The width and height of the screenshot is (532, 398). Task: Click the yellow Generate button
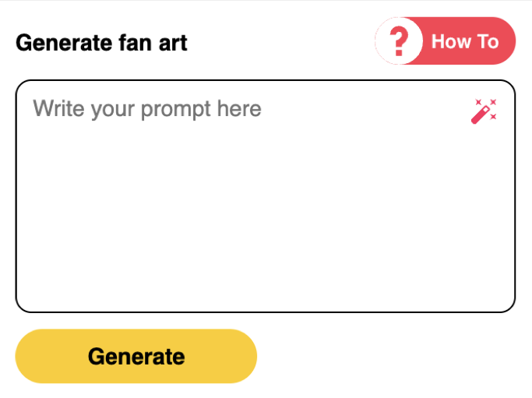point(136,356)
